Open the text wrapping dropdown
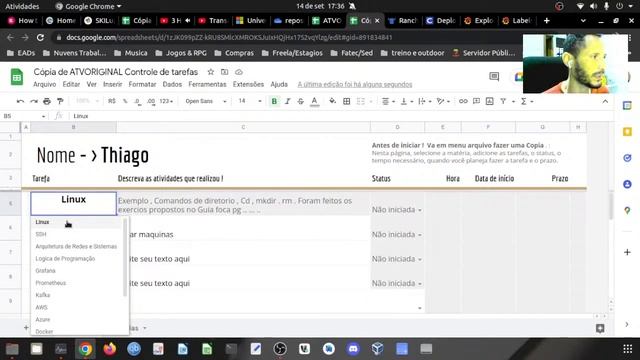This screenshot has height=360, width=640. [425, 101]
